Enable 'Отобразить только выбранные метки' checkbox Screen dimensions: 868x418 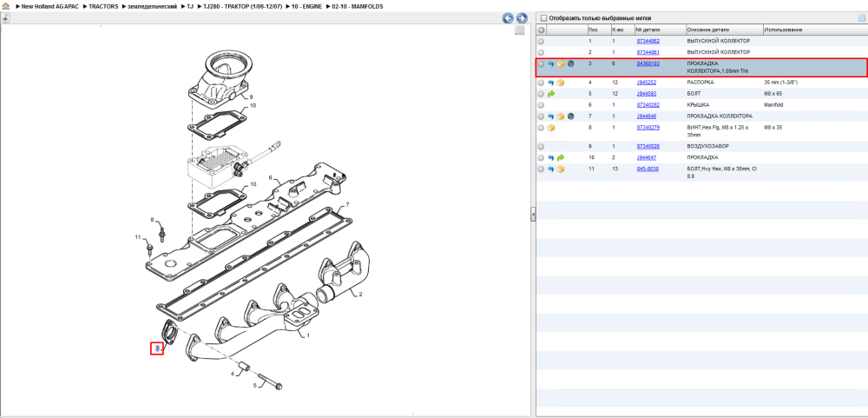point(543,17)
